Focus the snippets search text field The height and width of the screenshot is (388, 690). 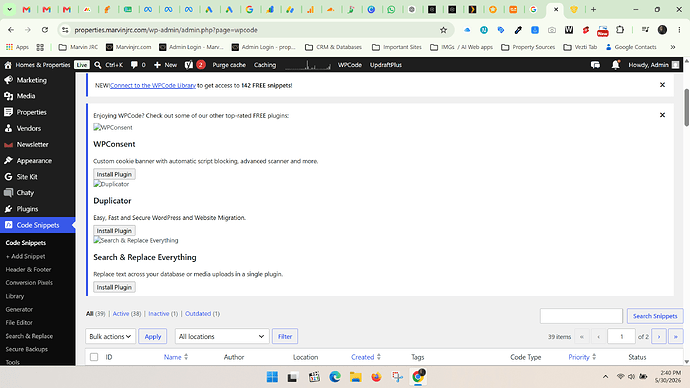pyautogui.click(x=581, y=316)
